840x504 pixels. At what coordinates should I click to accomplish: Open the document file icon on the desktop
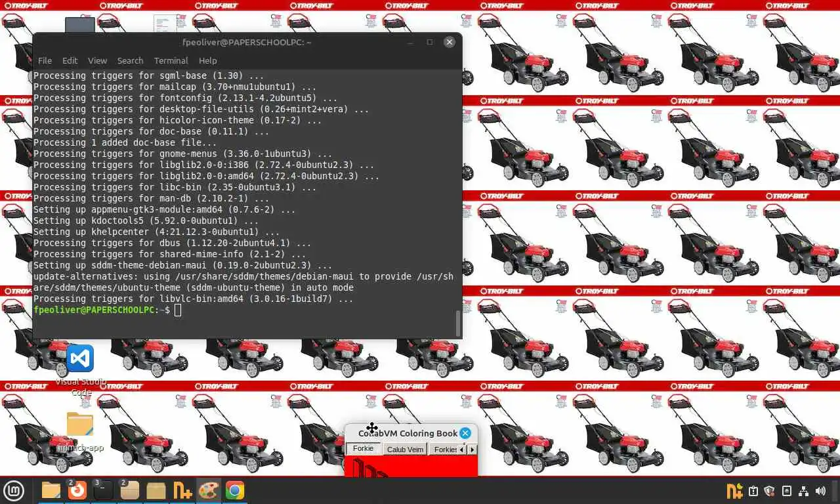click(x=165, y=24)
